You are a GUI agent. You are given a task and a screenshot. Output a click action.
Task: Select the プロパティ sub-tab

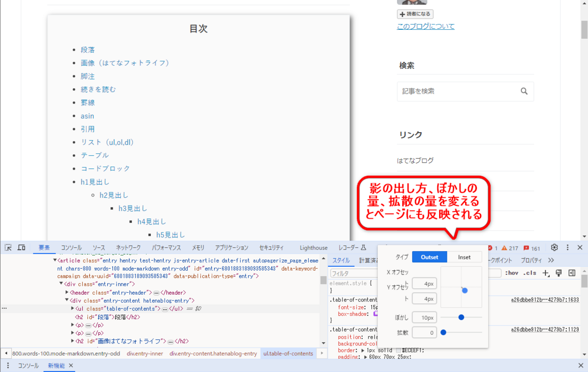(531, 260)
